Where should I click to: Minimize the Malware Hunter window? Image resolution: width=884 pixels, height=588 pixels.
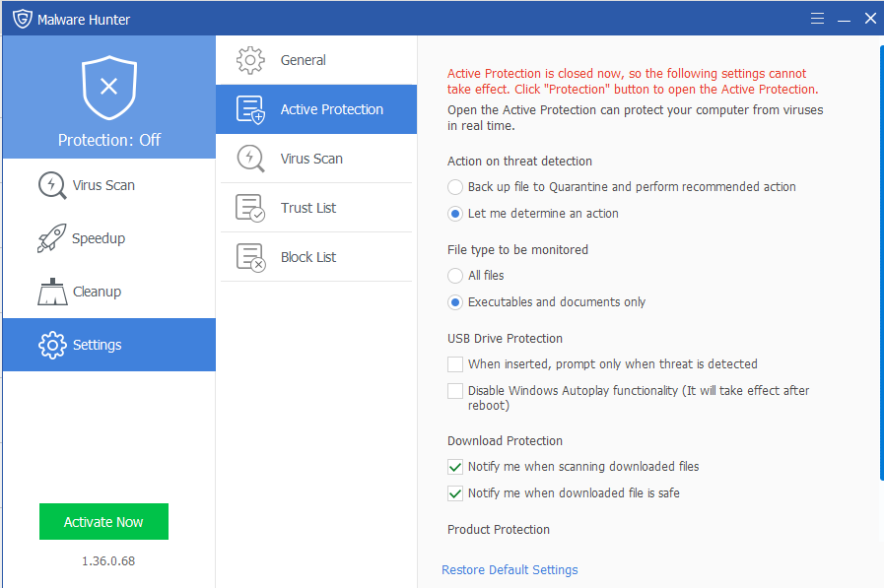coord(844,19)
